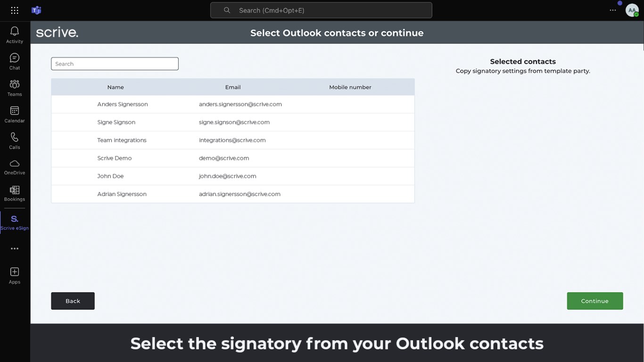Select the John Doe contact row
The height and width of the screenshot is (362, 644).
pos(110,176)
